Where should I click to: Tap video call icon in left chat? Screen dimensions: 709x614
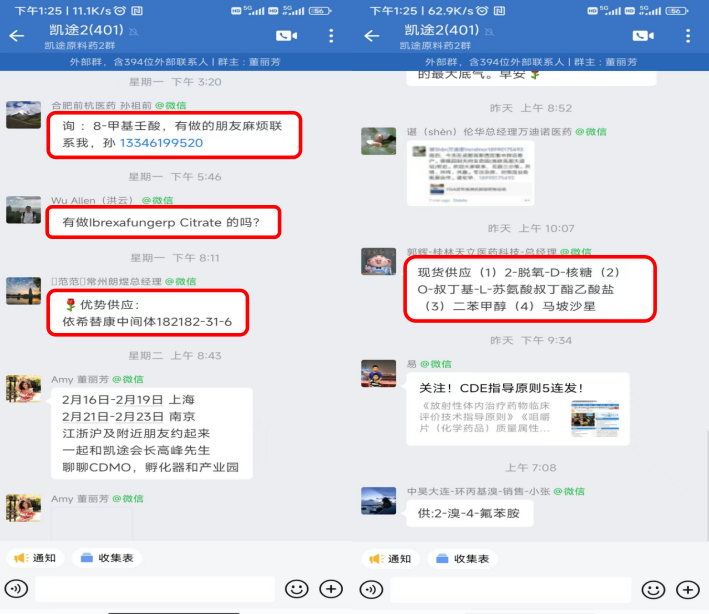(x=287, y=36)
